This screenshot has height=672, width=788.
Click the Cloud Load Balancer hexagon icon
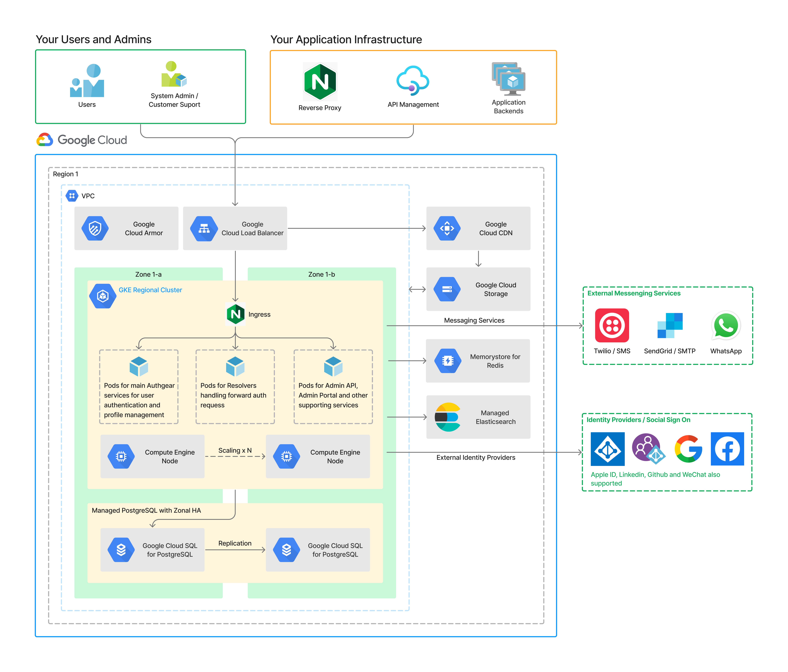204,228
